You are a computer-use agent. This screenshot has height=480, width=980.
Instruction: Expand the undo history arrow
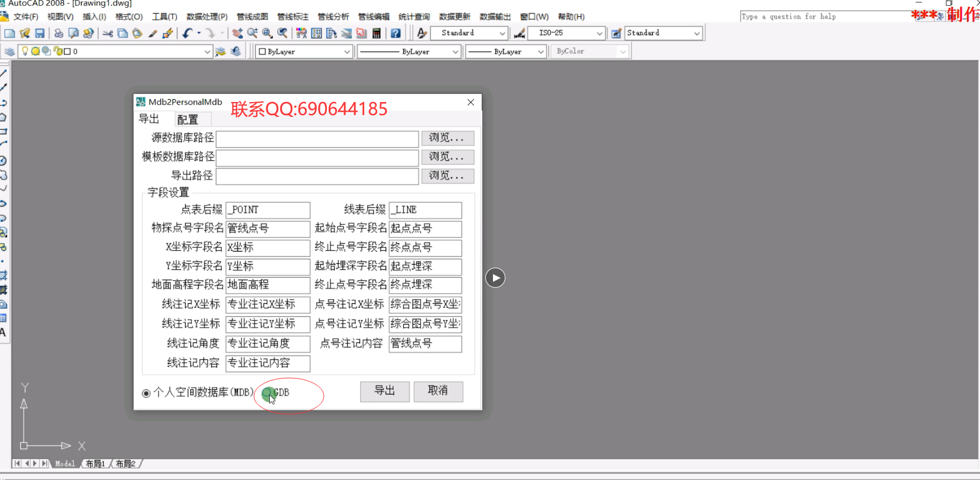pos(199,33)
